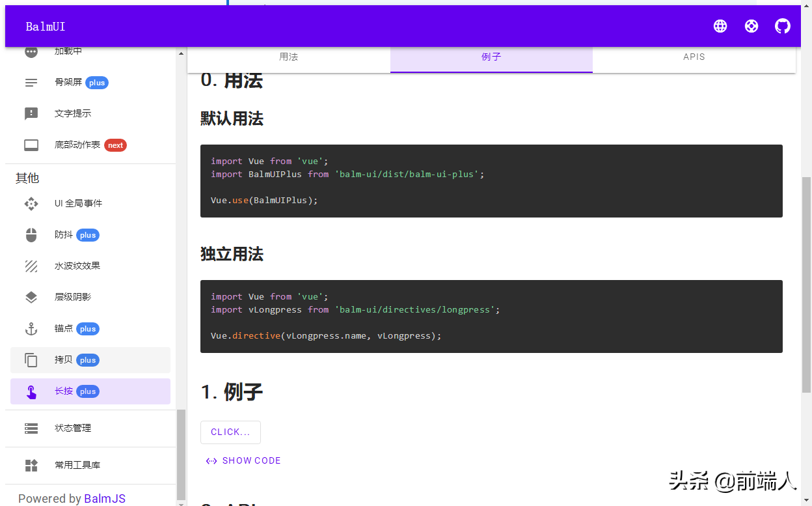Open the GitHub repository icon
Screen dimensions: 812x506
782,26
